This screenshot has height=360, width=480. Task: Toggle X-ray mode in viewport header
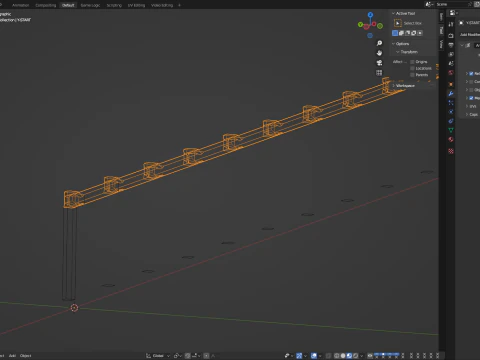[x=328, y=356]
